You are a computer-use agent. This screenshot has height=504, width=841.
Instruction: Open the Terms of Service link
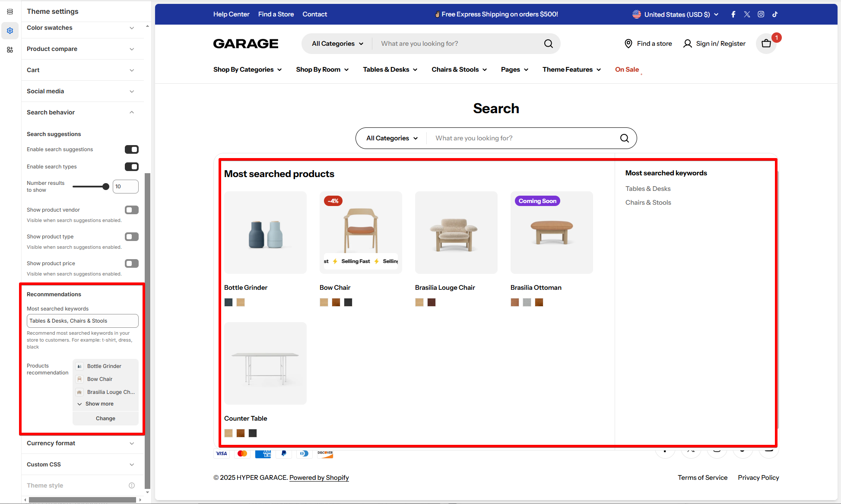[702, 478]
